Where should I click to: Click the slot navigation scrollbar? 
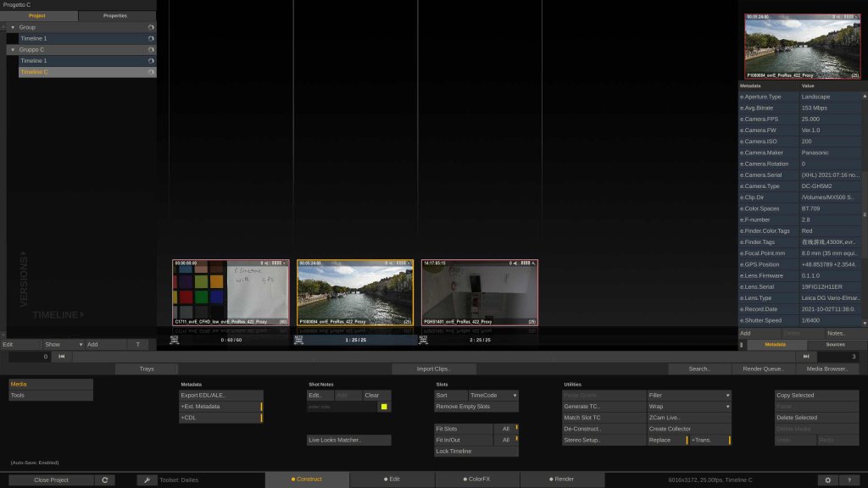point(433,357)
